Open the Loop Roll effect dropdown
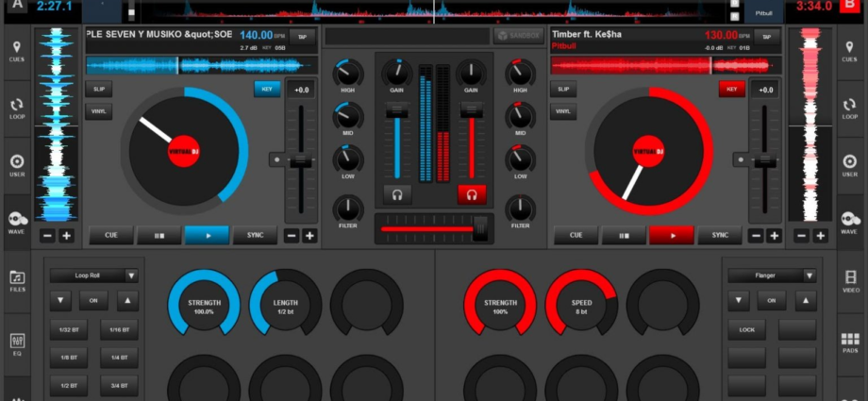This screenshot has height=401, width=868. click(94, 276)
